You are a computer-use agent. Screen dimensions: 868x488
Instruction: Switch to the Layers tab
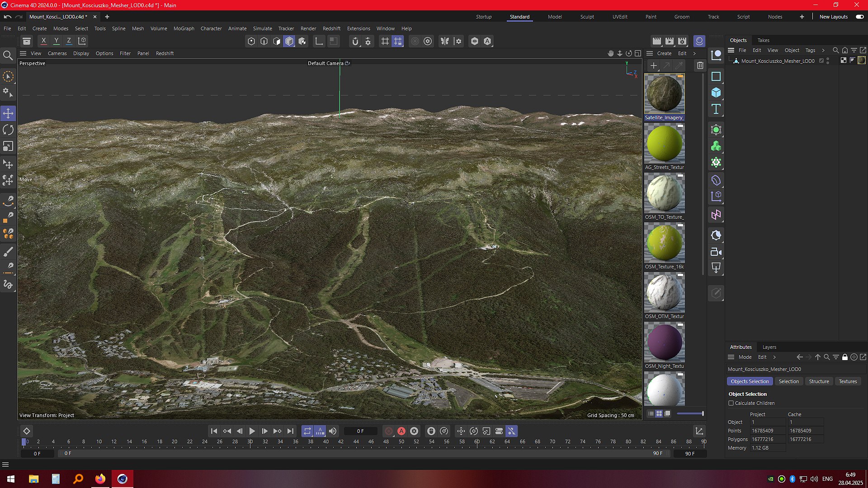(x=769, y=347)
